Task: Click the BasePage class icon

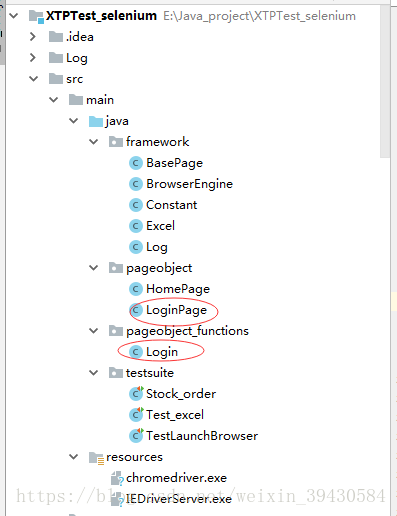Action: 136,163
